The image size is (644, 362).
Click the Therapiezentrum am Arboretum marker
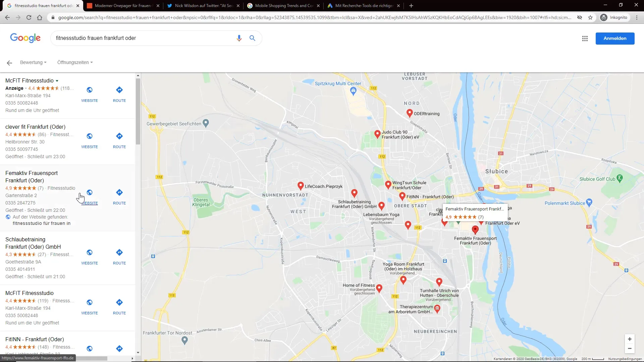437,308
